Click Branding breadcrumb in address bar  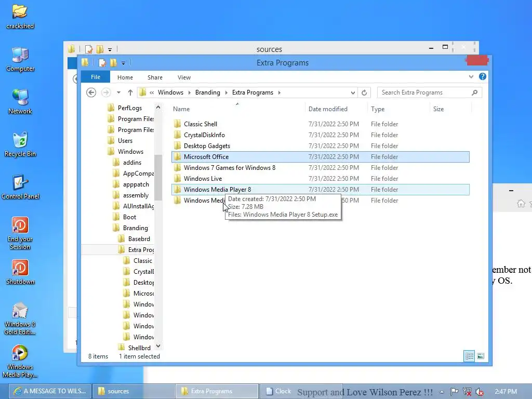point(208,92)
